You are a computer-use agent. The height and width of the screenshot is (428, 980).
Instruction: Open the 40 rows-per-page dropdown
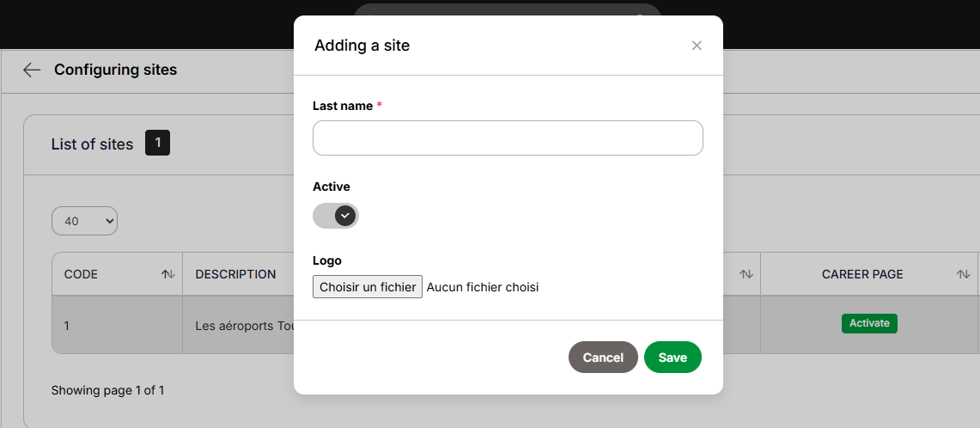pos(84,221)
